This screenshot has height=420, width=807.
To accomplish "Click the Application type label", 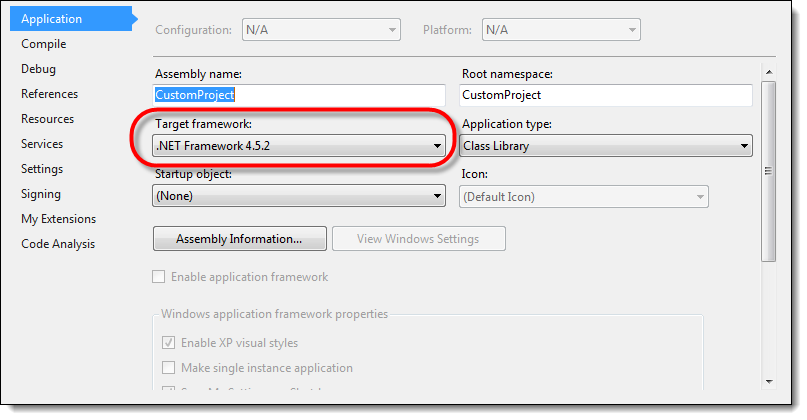I will (507, 124).
